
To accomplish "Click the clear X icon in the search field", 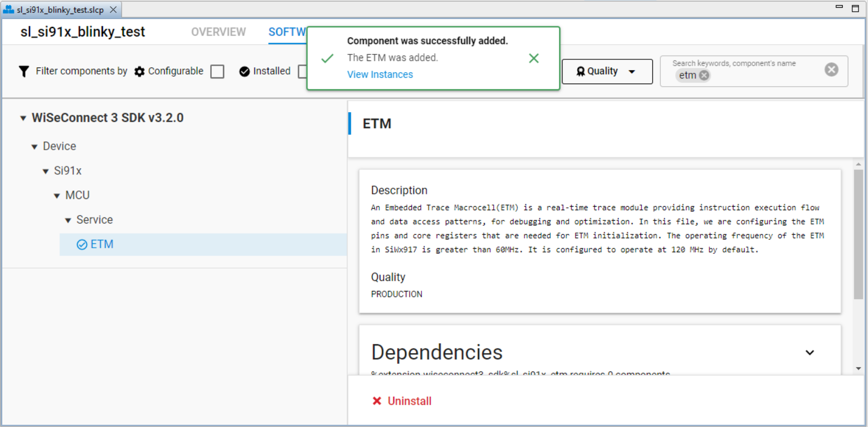I will [831, 69].
